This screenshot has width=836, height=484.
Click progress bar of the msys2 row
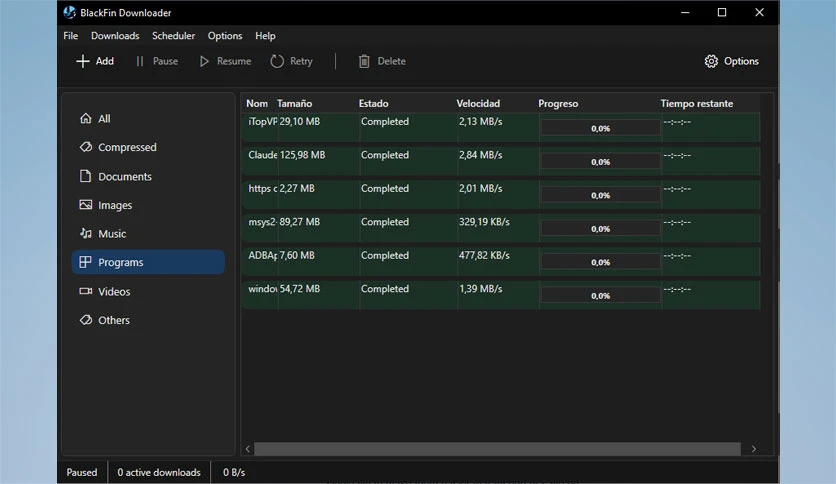600,229
